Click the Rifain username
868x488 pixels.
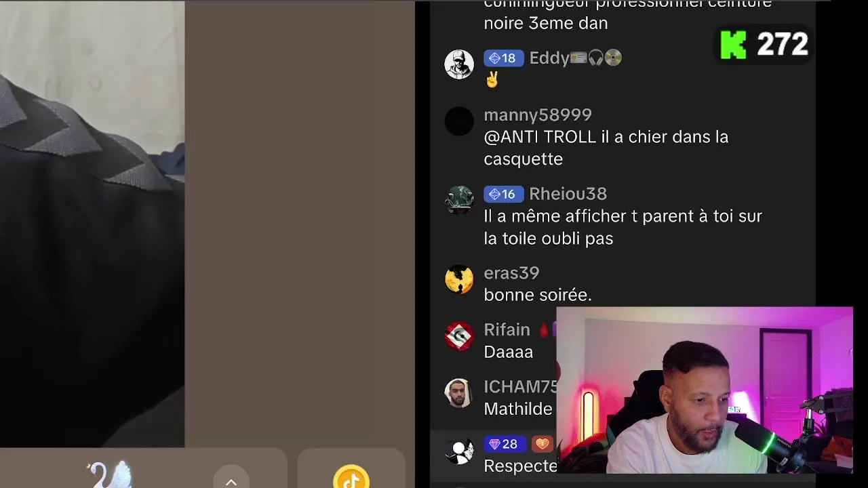[507, 329]
